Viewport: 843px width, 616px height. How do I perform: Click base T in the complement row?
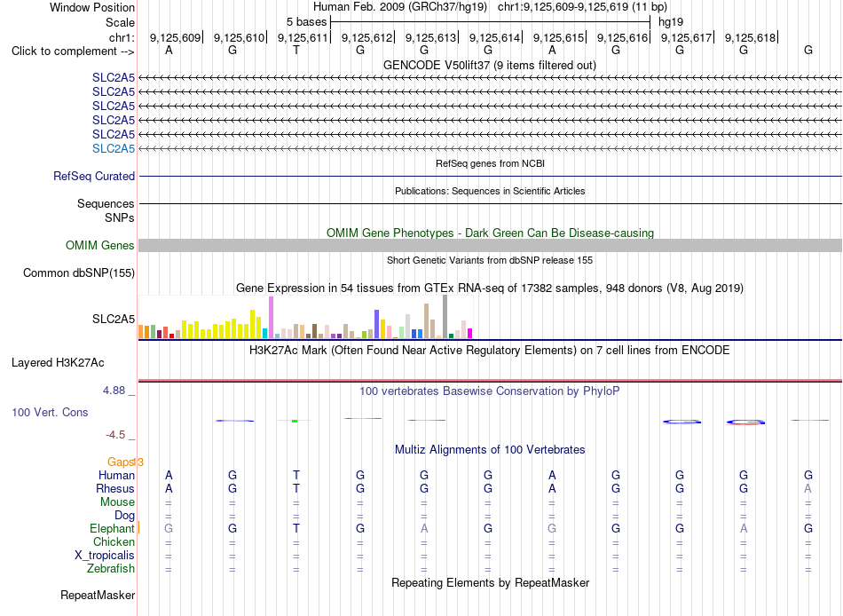click(296, 50)
